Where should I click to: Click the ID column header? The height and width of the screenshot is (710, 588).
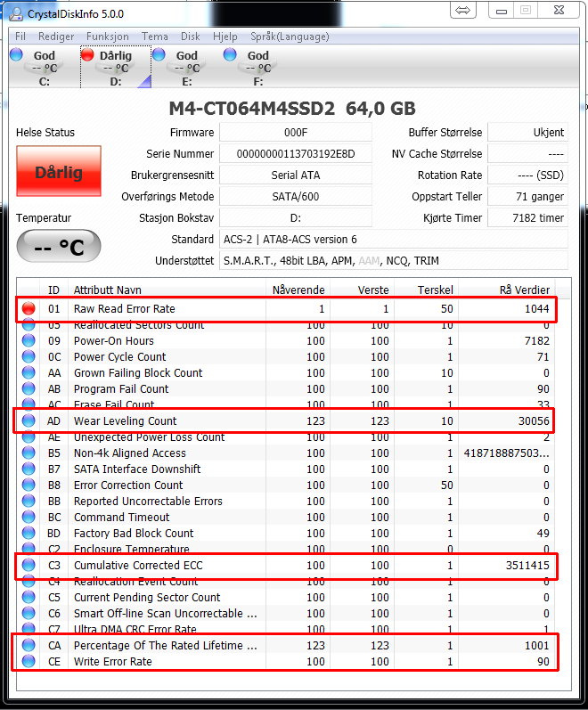pos(53,290)
